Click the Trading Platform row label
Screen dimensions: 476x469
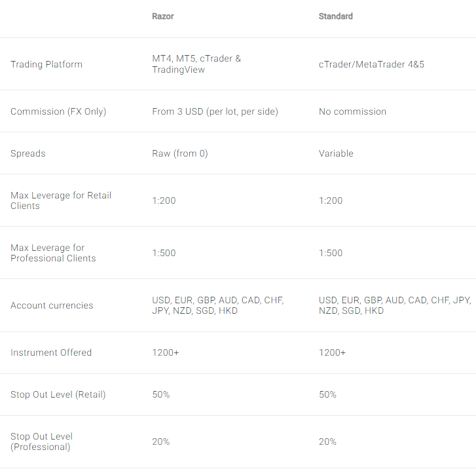[46, 64]
